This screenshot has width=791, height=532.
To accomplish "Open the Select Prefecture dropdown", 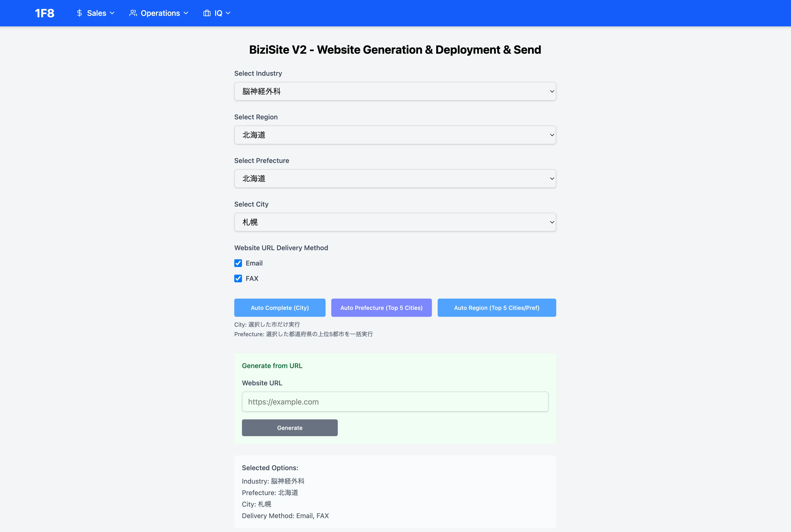I will tap(395, 179).
